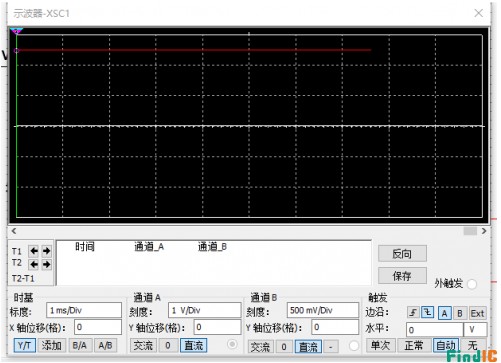The width and height of the screenshot is (501, 363).
Task: Move cursor T2 right with arrow
Action: click(x=46, y=264)
